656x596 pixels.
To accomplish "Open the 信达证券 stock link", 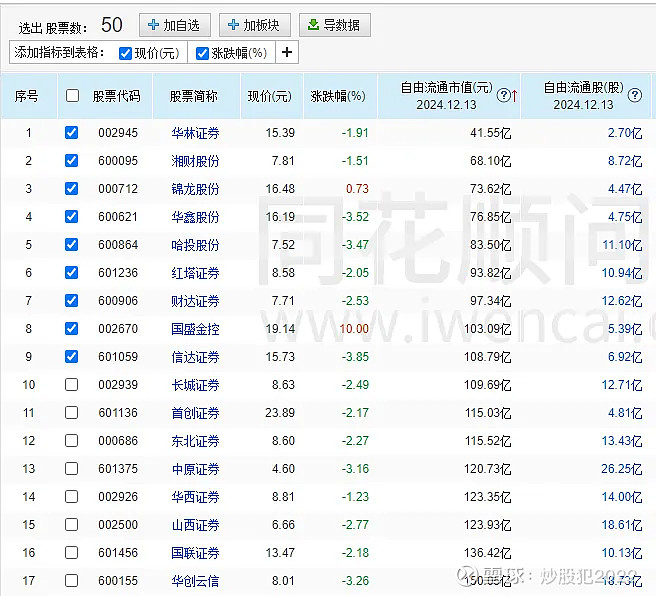I will [195, 357].
